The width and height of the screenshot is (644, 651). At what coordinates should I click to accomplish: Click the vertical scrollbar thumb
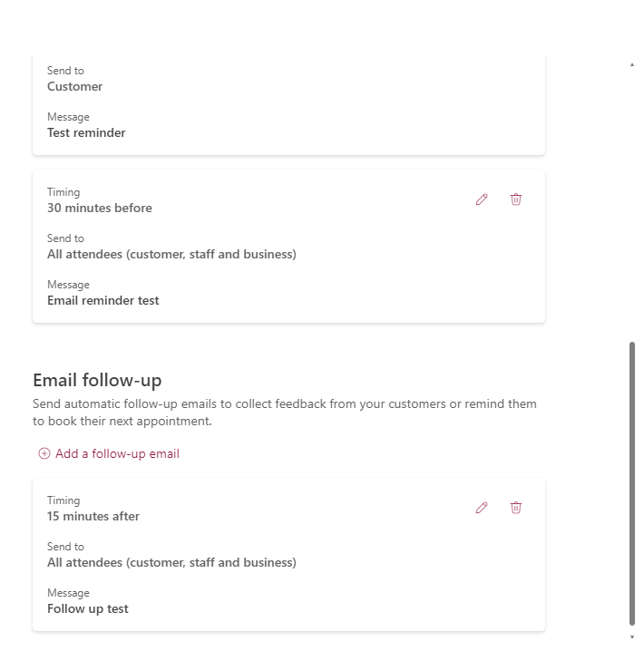(x=632, y=483)
